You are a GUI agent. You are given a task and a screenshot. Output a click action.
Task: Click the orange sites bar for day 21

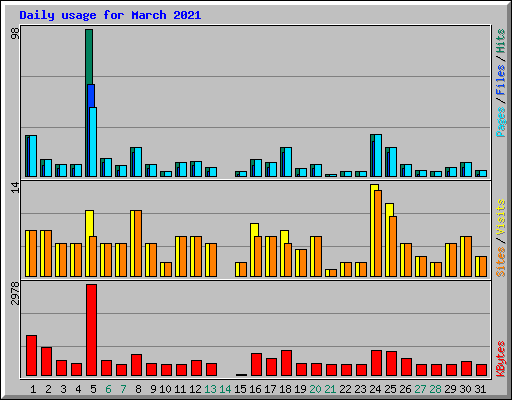333,273
